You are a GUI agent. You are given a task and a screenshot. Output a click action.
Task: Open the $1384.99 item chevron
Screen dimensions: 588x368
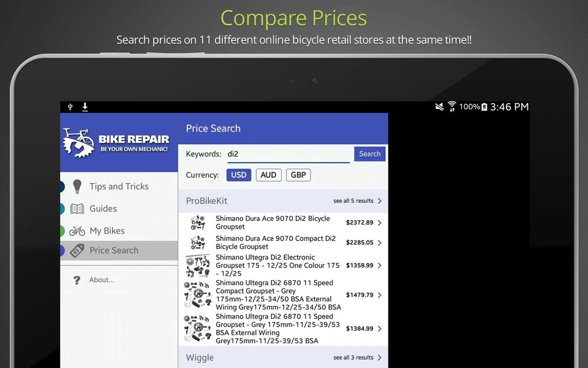[x=380, y=329]
